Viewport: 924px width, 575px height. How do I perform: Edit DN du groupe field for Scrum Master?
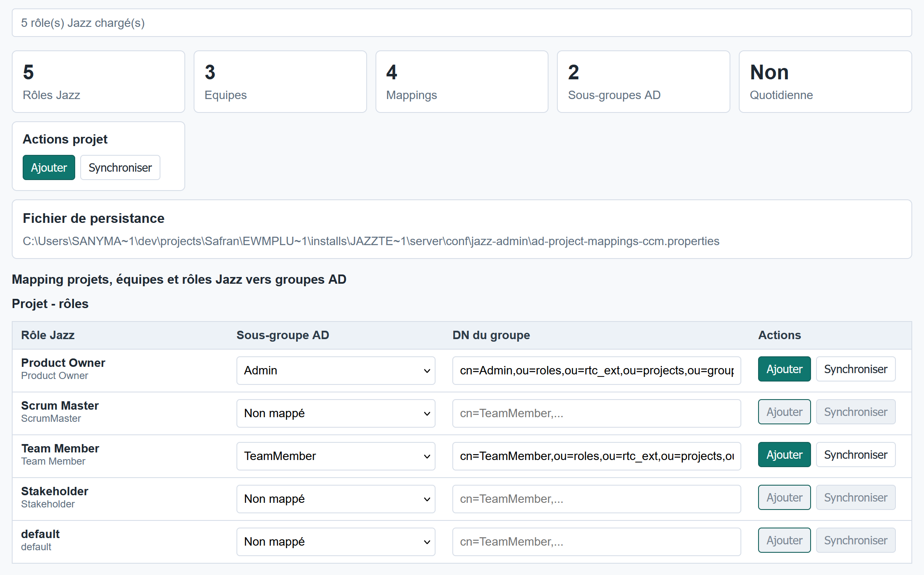tap(597, 413)
